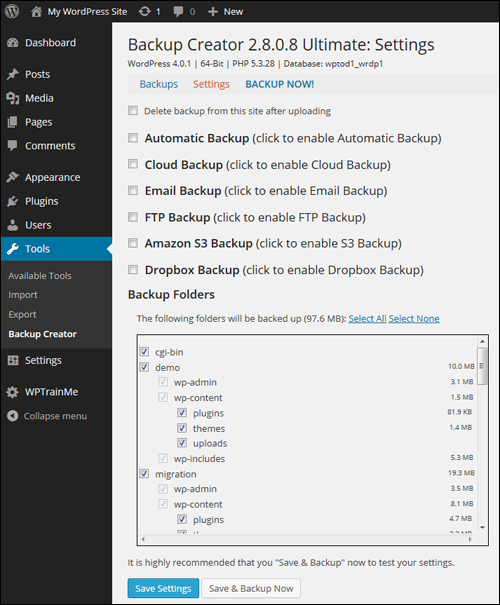This screenshot has width=500, height=605.
Task: Click the Plugins plug icon
Action: (13, 201)
